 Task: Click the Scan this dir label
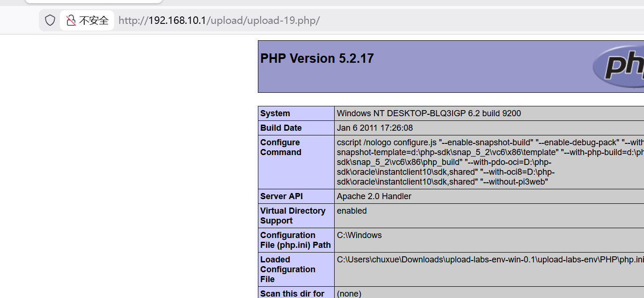[x=293, y=294]
